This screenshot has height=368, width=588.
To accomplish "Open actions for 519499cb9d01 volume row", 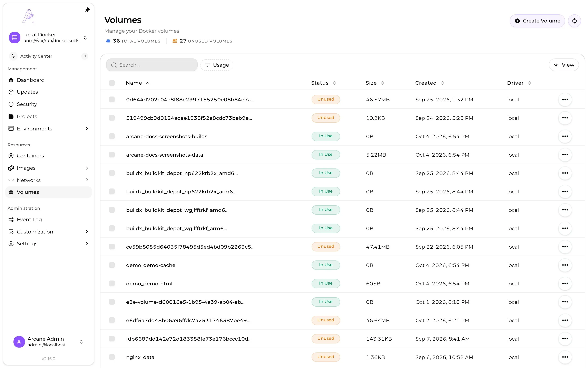I will (x=565, y=118).
